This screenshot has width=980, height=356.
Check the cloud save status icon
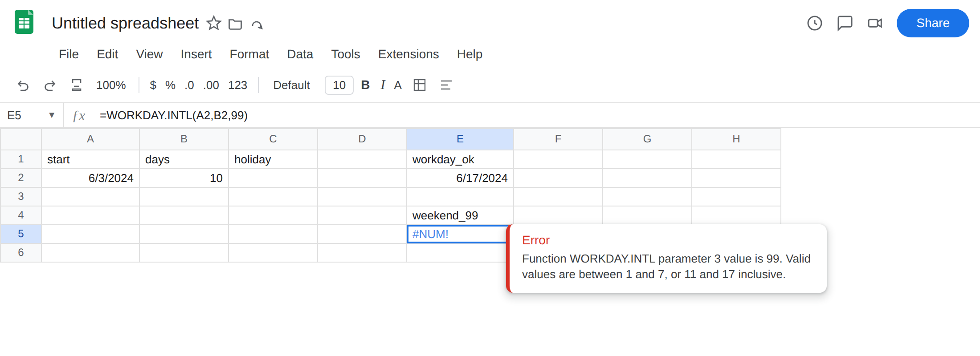257,24
